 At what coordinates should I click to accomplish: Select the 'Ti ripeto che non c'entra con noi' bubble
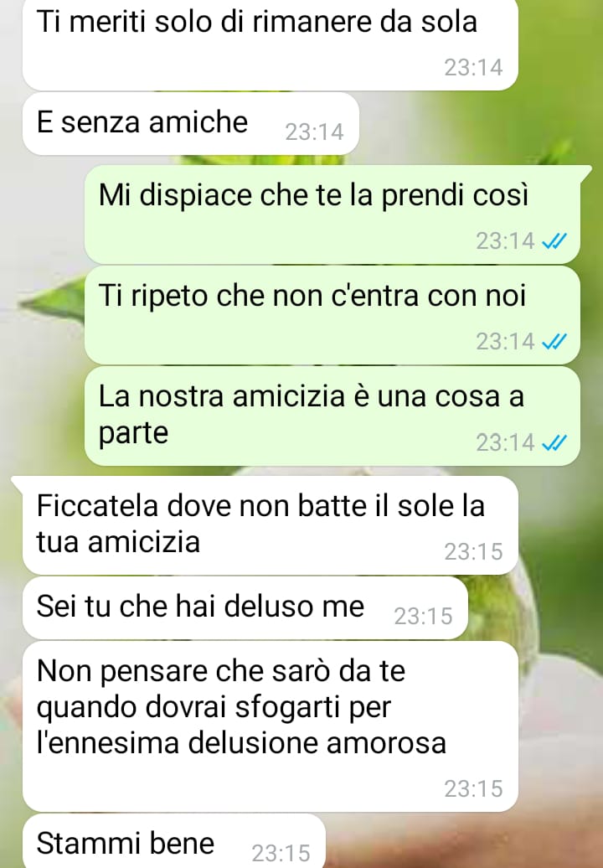pos(332,314)
